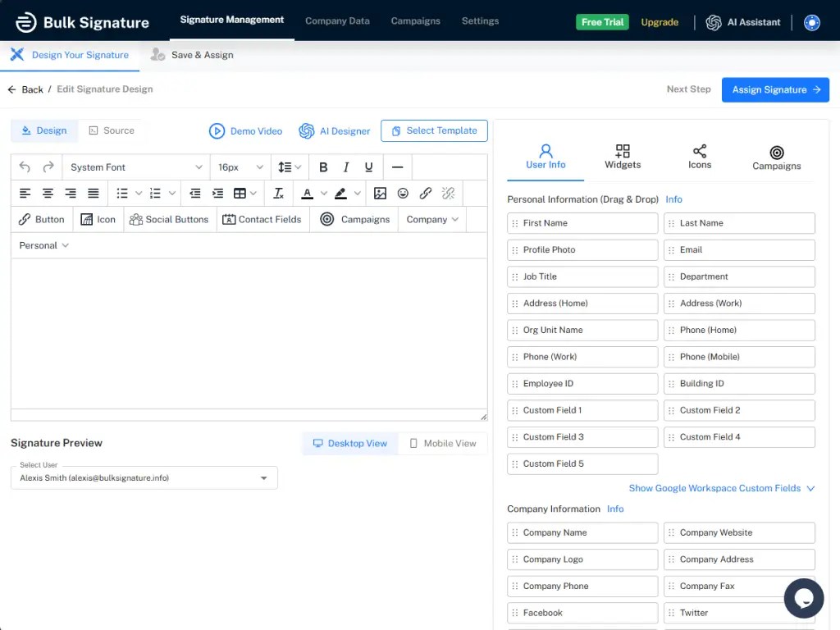Open the Widgets tab

(x=623, y=156)
